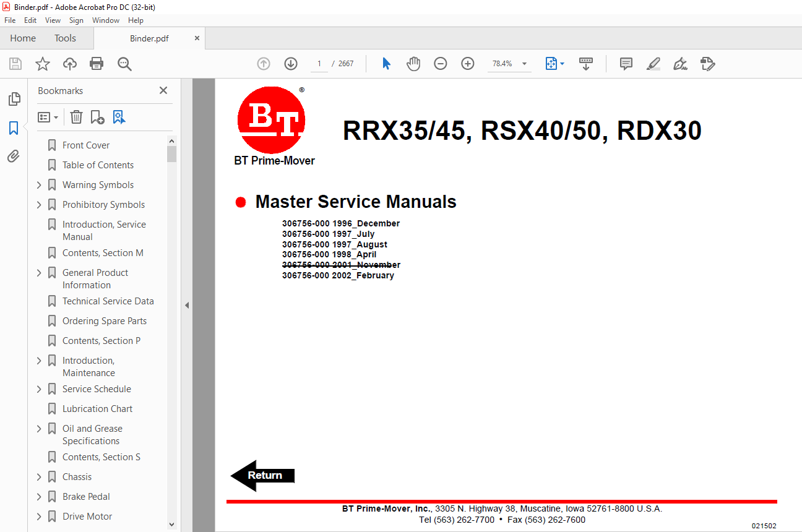Add the file to starred
This screenshot has width=802, height=532.
[x=43, y=64]
